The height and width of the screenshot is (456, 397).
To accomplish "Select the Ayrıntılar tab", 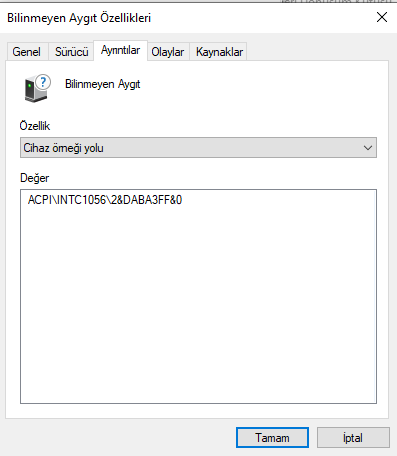I will click(120, 51).
